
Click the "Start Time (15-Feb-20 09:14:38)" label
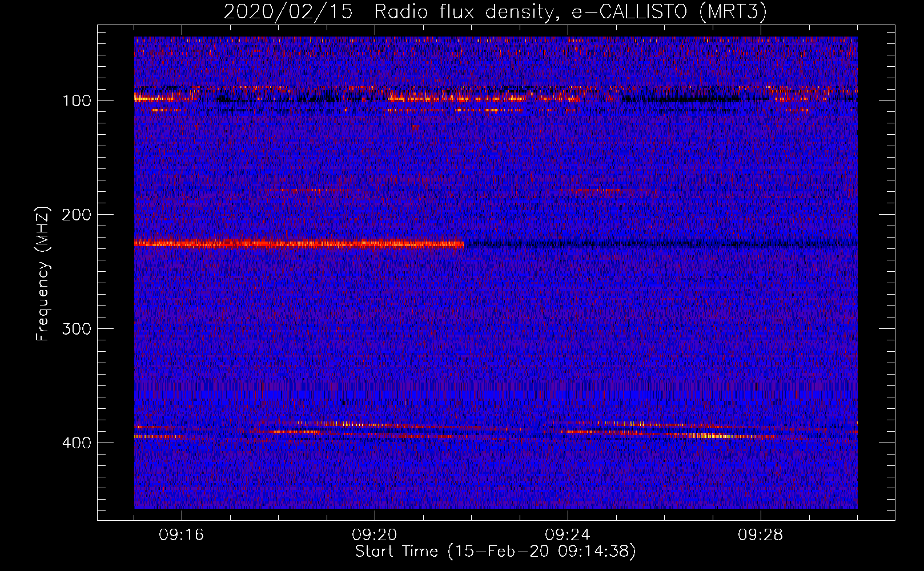[x=495, y=552]
